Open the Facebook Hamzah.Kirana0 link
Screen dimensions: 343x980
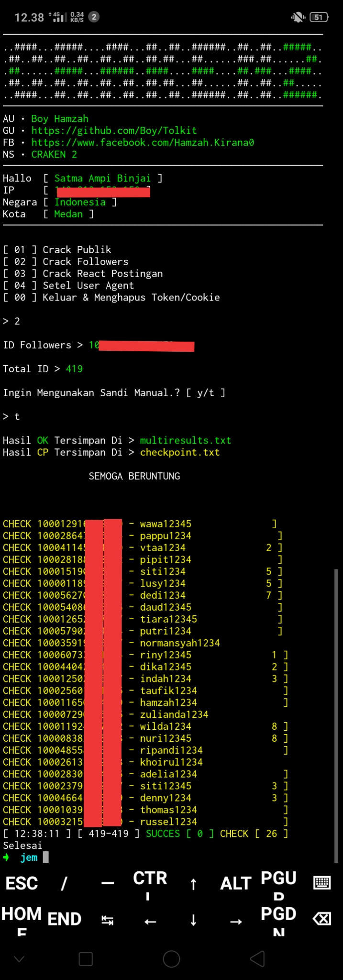[x=142, y=142]
